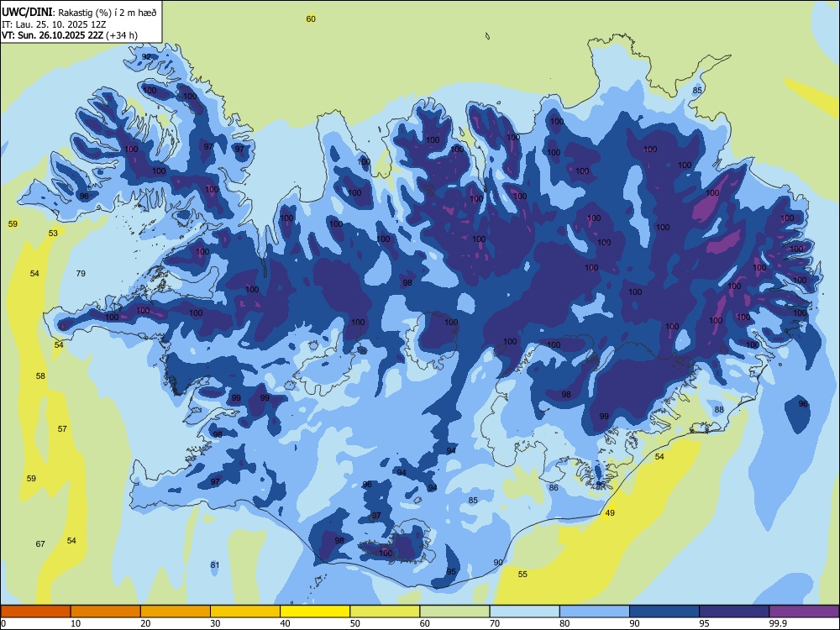Click the legend tick label '99.9'
Image resolution: width=840 pixels, height=630 pixels.
tap(778, 623)
